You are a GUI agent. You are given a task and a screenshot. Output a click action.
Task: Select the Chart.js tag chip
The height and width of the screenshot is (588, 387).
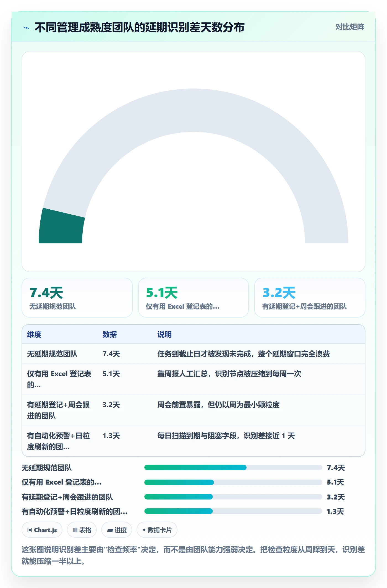42,530
